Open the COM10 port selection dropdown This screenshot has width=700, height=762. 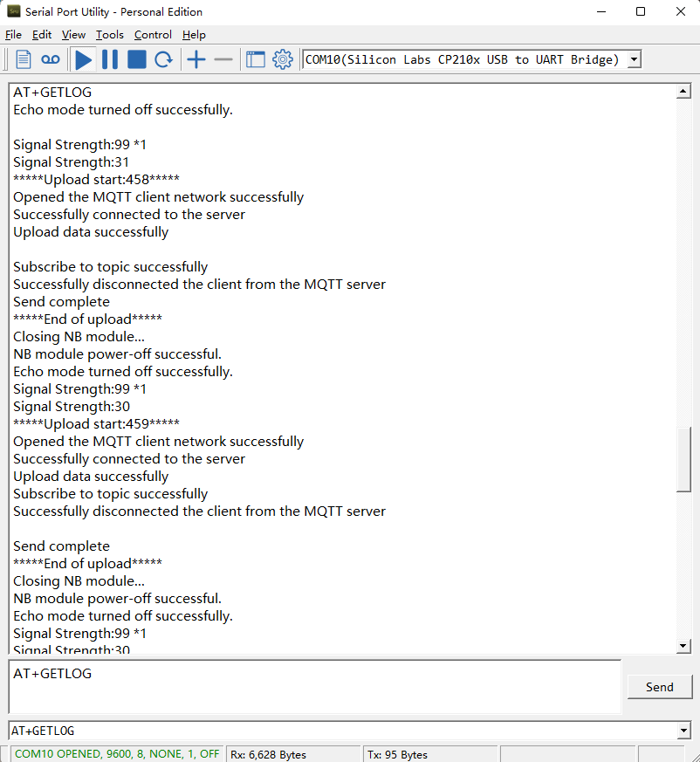[x=634, y=59]
